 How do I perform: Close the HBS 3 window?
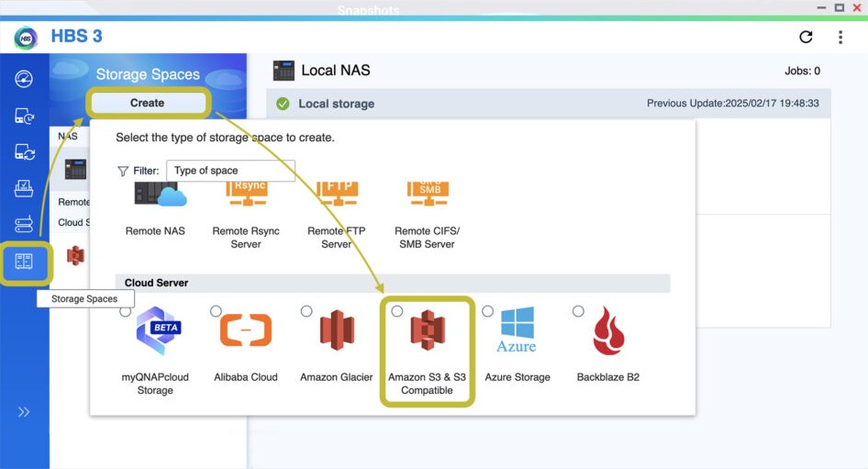[x=857, y=7]
